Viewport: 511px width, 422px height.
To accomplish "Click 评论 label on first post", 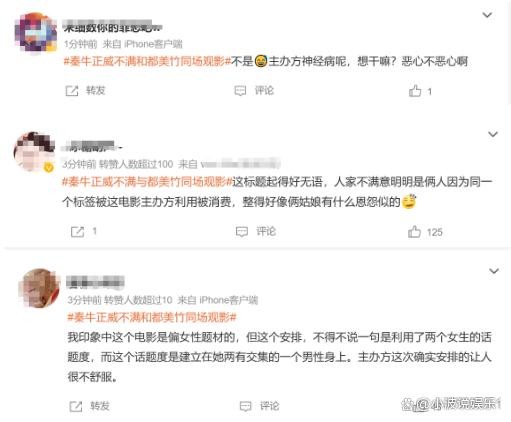I will click(264, 91).
